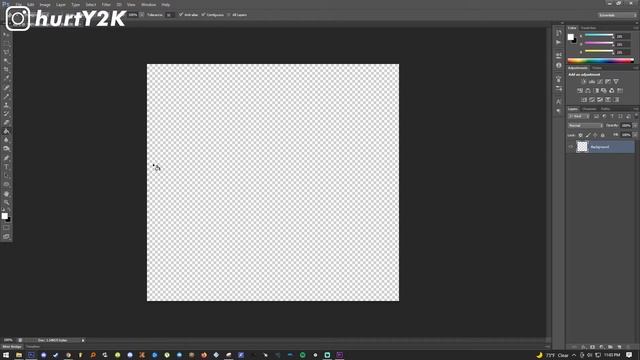Toggle lock image pixels brush icon

(x=588, y=135)
